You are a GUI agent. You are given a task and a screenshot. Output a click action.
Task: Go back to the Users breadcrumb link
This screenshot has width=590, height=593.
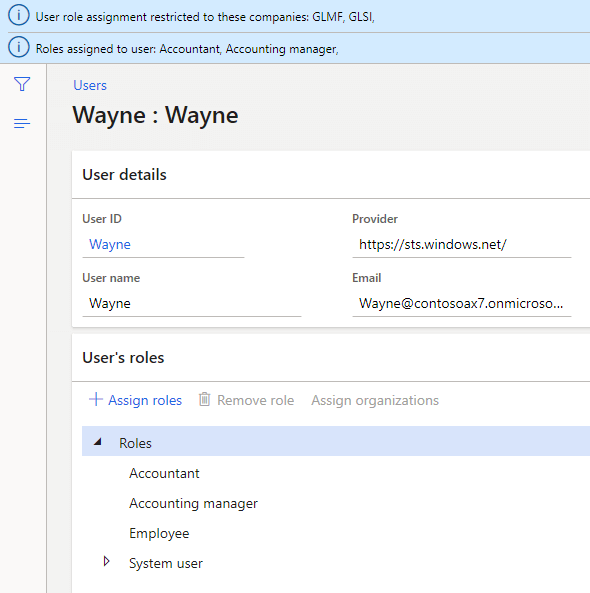90,85
